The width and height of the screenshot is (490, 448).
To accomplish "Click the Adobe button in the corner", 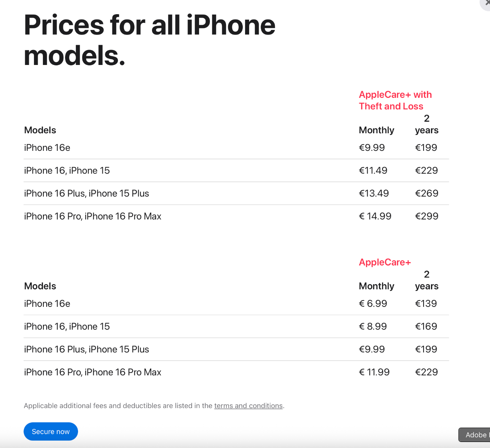I will coord(474,435).
